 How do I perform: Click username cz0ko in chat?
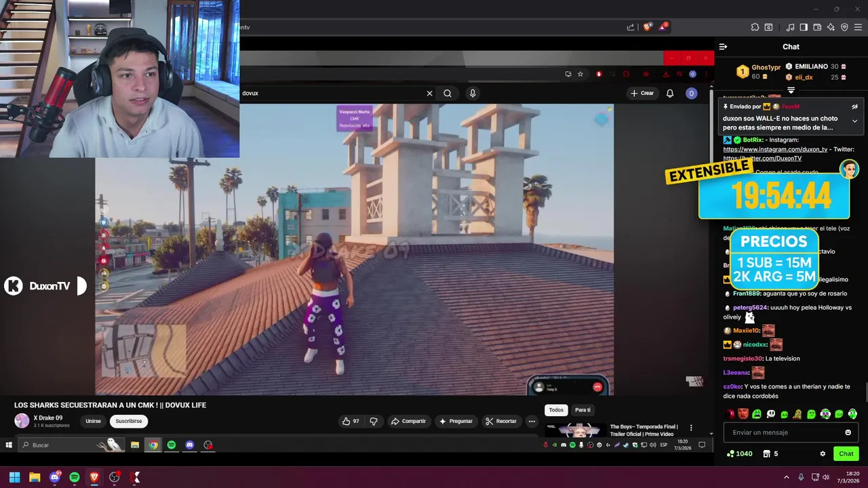(732, 386)
